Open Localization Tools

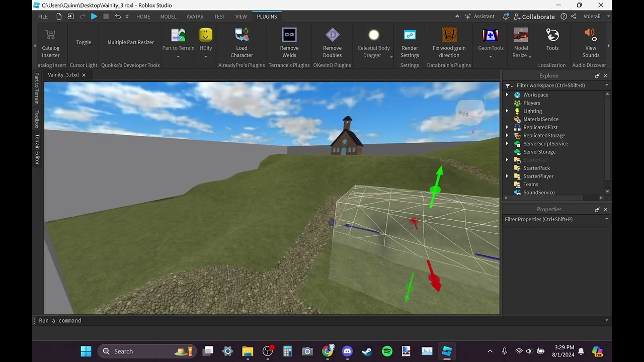pos(552,40)
